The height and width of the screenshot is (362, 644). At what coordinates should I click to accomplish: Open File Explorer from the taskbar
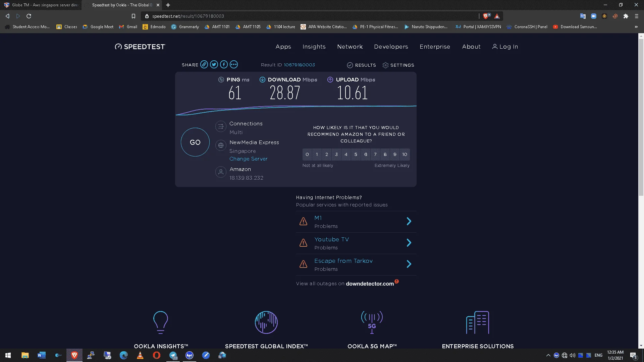[x=25, y=355]
